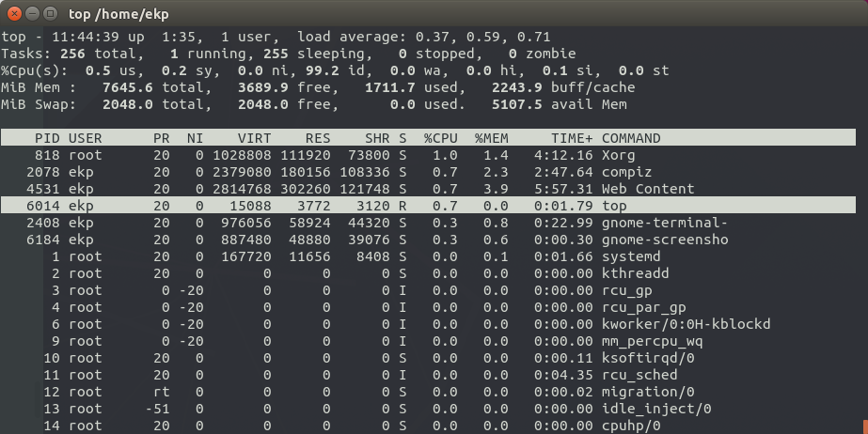The image size is (868, 434).
Task: Select the Web Content process name
Action: [x=648, y=189]
